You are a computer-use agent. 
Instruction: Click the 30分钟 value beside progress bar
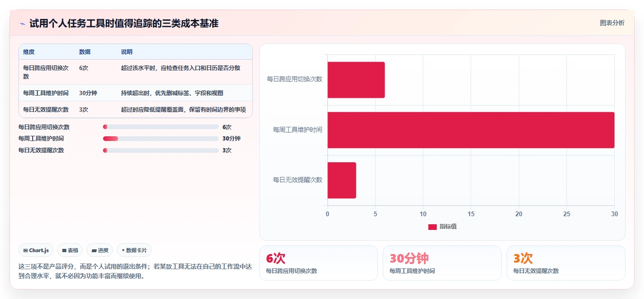coord(232,139)
